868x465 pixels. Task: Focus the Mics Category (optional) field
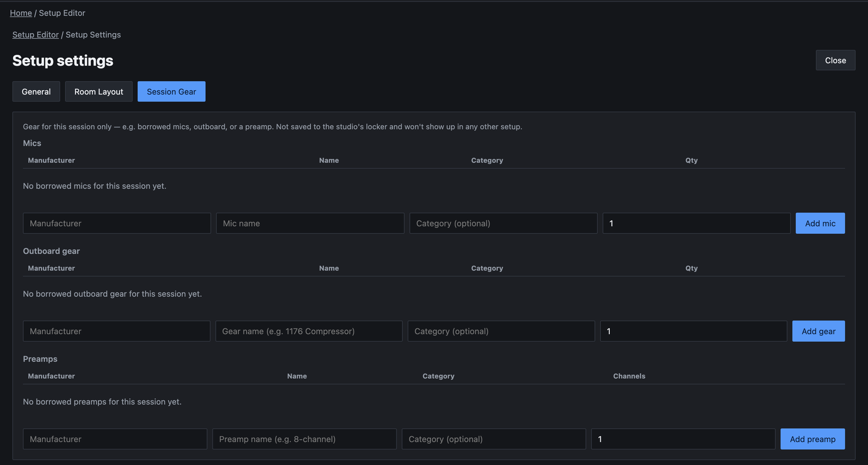(503, 223)
